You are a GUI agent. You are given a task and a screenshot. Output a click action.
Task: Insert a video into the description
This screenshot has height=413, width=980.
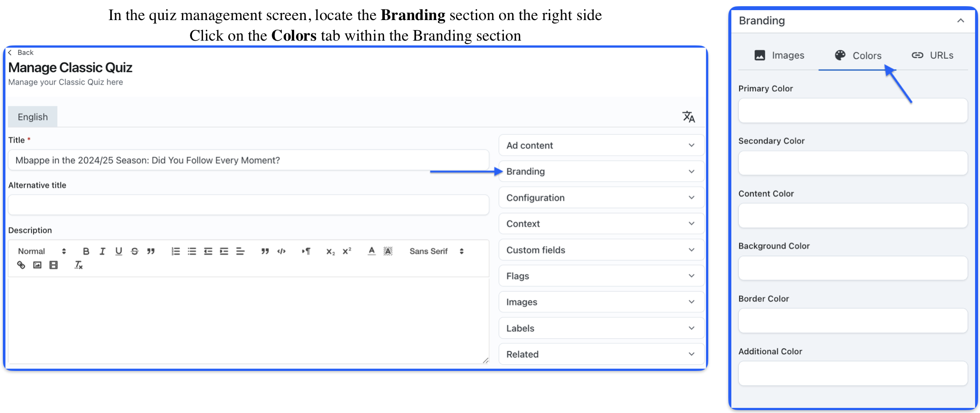tap(53, 265)
